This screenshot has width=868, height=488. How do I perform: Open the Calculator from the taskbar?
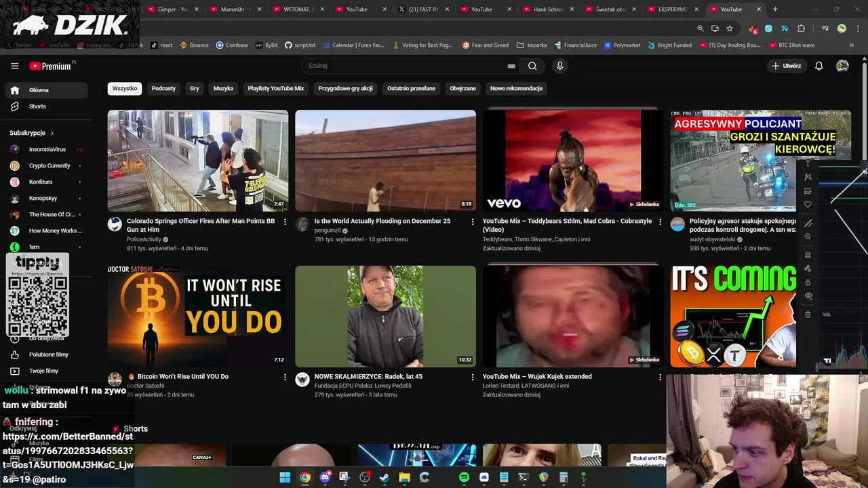[x=564, y=477]
